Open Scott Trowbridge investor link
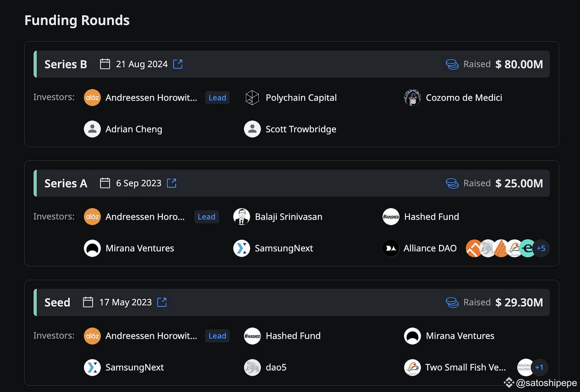 pyautogui.click(x=301, y=129)
